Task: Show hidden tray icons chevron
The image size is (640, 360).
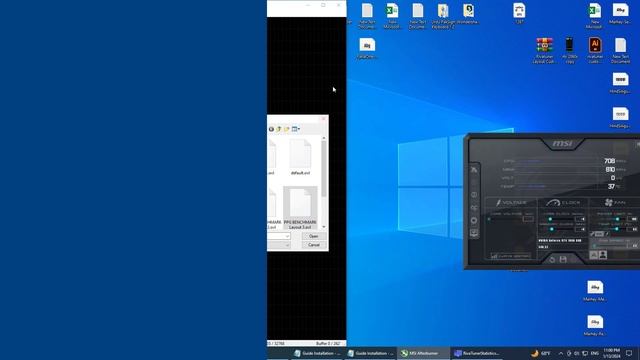Action: (561, 353)
